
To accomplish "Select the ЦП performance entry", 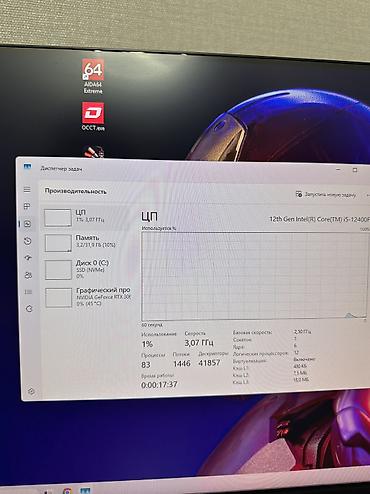I will tap(88, 218).
